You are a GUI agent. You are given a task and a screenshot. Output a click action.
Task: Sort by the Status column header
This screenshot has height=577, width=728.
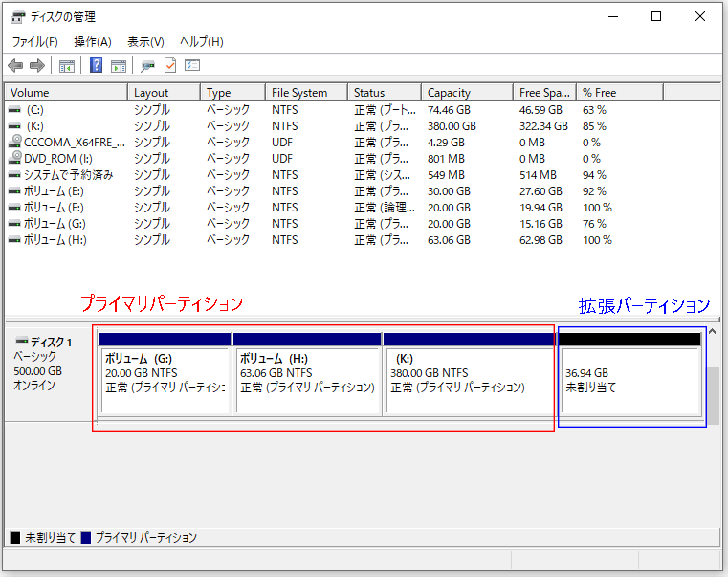click(x=385, y=93)
